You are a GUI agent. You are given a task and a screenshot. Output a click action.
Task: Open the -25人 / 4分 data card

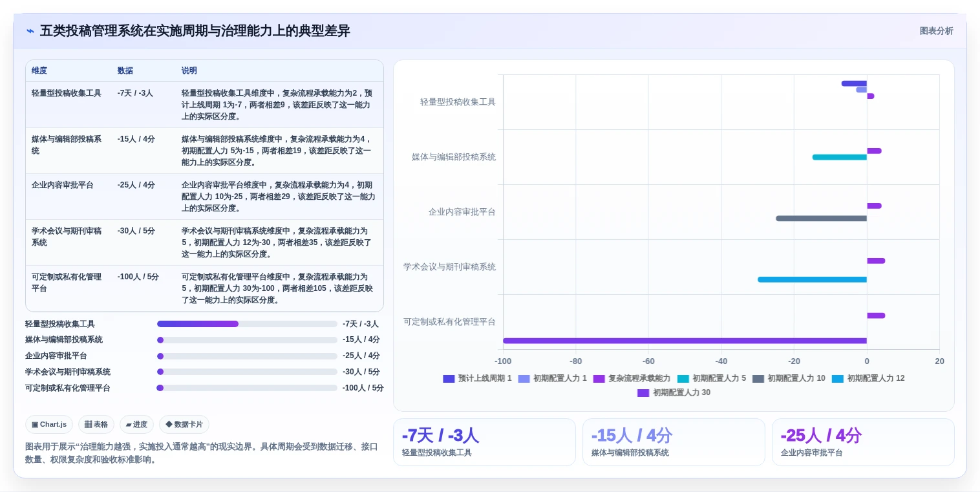point(863,442)
